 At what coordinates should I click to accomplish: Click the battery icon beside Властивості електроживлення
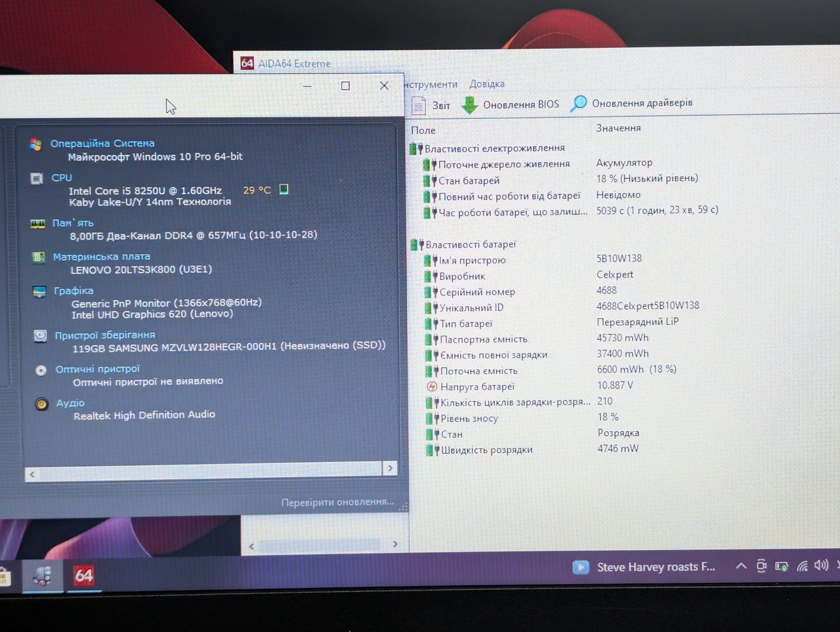[415, 149]
